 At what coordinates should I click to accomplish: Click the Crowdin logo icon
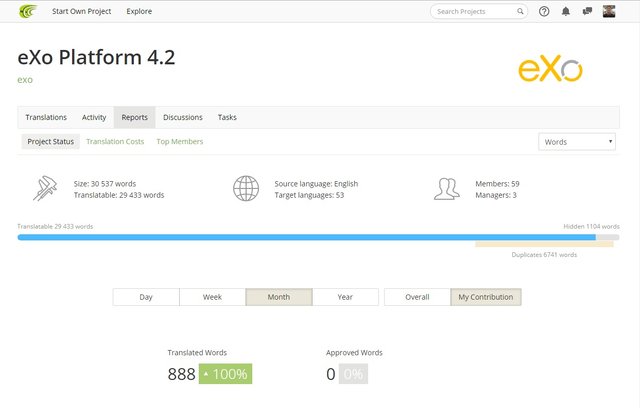[x=28, y=11]
